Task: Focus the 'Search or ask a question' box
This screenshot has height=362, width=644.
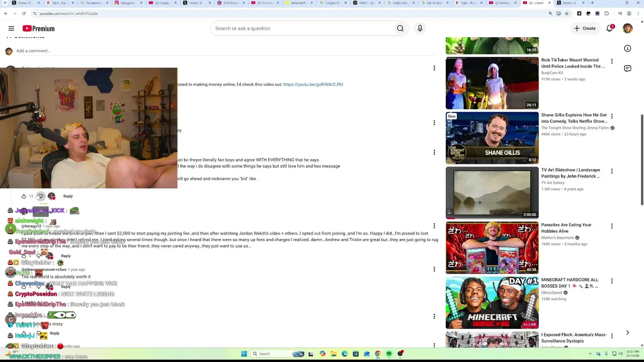Action: pyautogui.click(x=302, y=29)
